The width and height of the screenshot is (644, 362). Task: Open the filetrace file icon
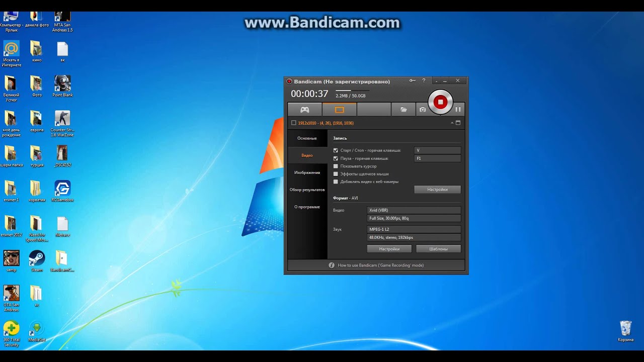62,227
